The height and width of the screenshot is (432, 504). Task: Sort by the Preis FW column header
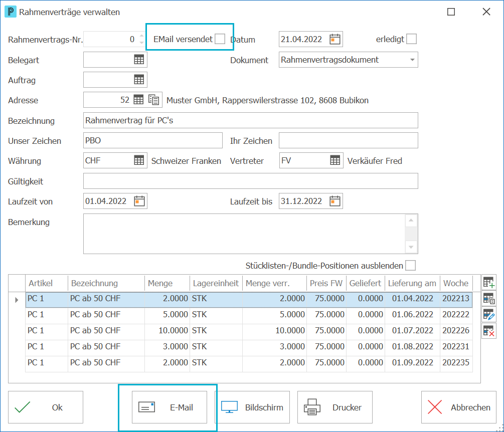click(x=326, y=283)
